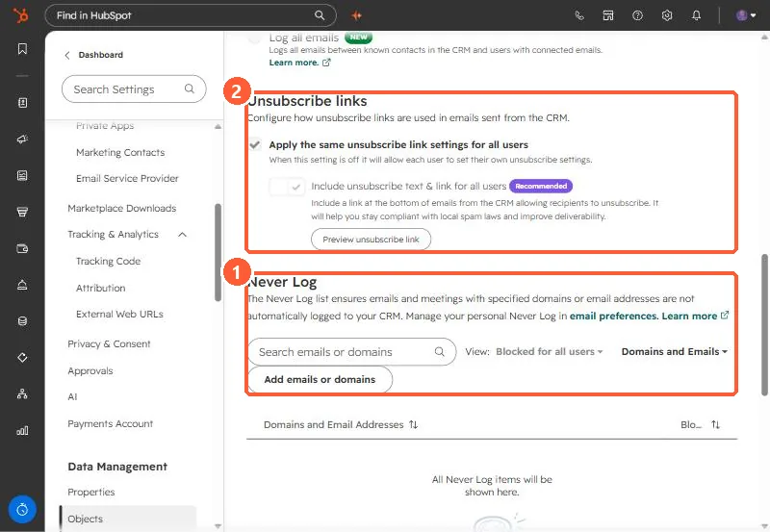This screenshot has height=532, width=770.
Task: Open Properties under Data Management
Action: [x=90, y=492]
